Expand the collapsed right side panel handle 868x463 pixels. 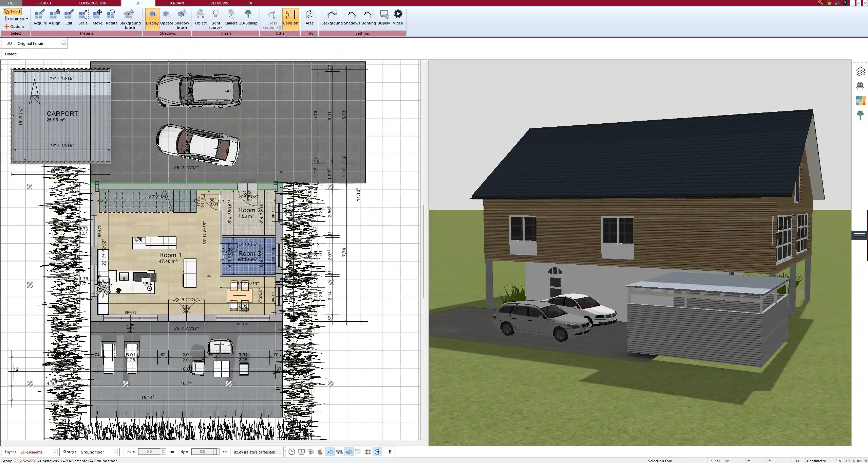point(859,235)
